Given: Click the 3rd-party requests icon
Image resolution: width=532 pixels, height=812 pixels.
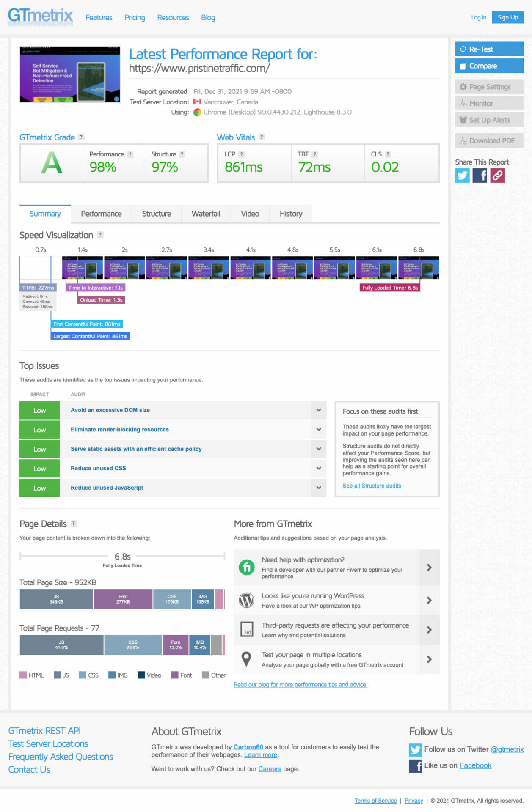Looking at the screenshot, I should pyautogui.click(x=247, y=629).
